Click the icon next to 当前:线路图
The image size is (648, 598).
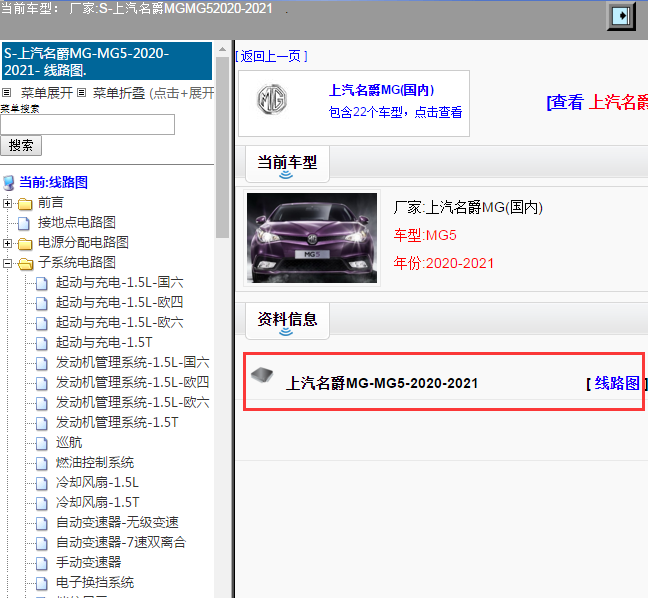click(9, 183)
